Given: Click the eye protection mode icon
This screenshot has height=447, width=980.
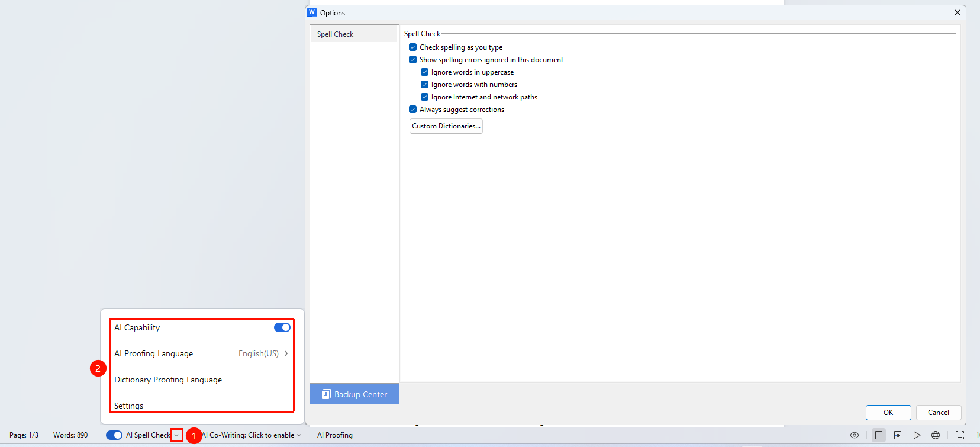Looking at the screenshot, I should [x=855, y=435].
